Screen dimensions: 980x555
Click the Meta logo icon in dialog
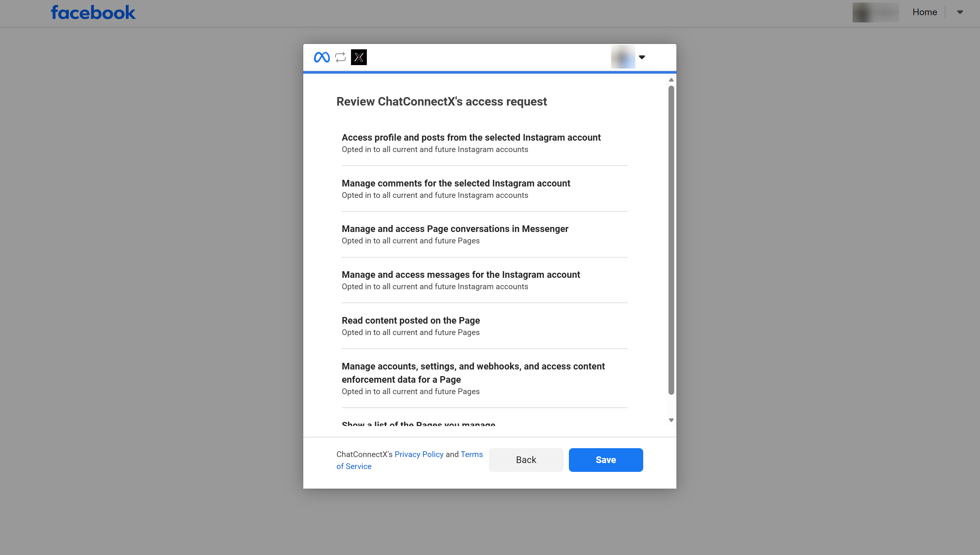pyautogui.click(x=322, y=57)
